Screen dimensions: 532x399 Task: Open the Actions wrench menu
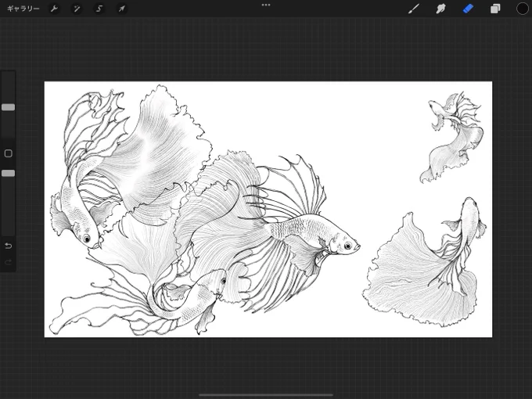click(x=54, y=9)
